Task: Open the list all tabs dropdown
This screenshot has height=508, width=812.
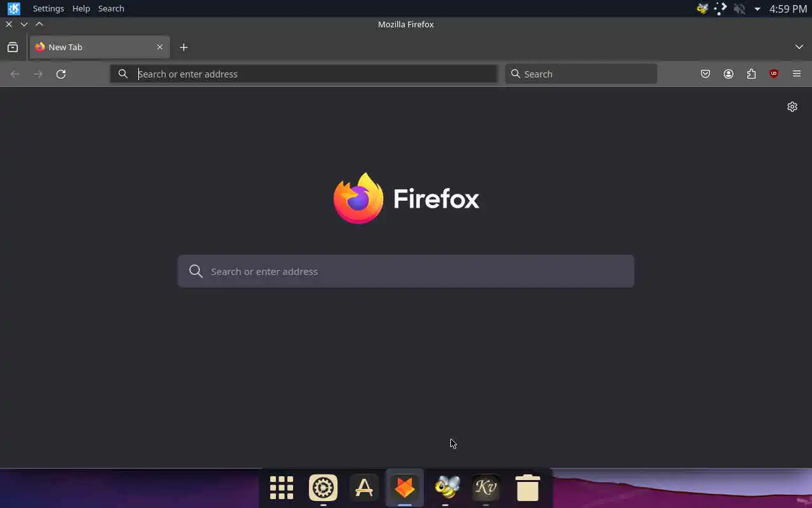Action: [x=799, y=47]
